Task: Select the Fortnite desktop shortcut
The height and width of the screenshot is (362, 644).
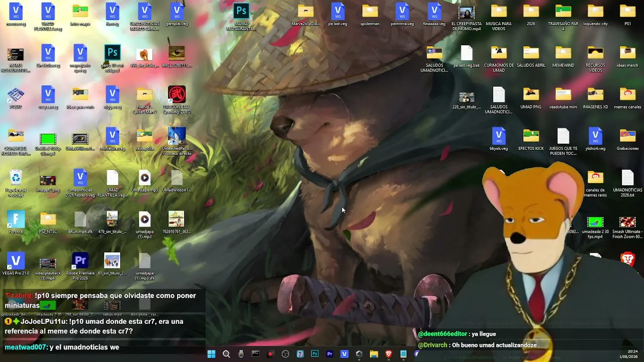Action: click(16, 222)
